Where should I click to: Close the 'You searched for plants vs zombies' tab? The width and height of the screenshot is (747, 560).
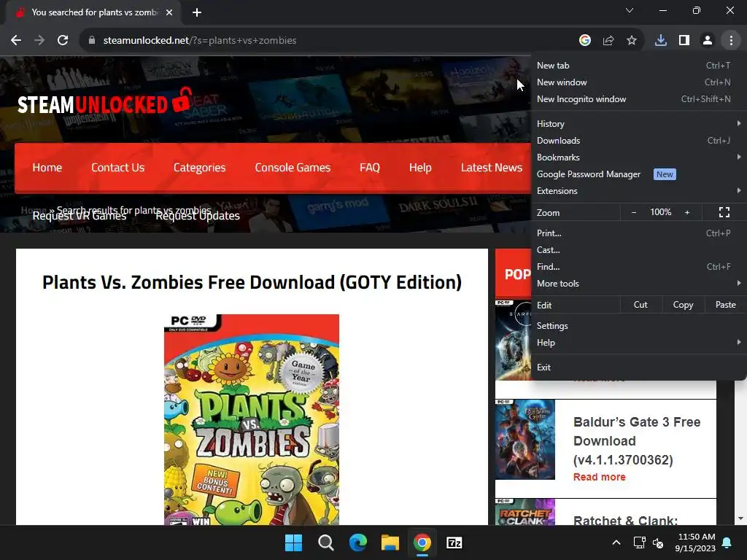tap(169, 12)
